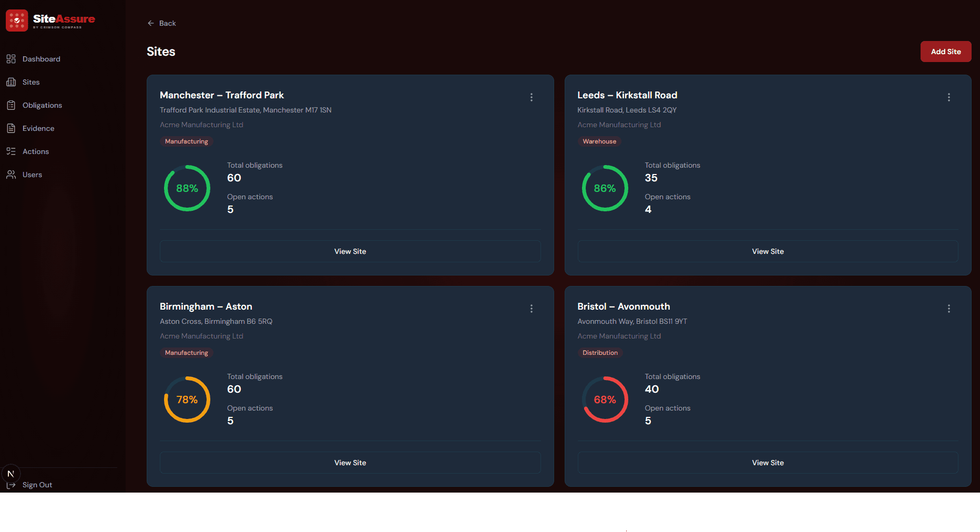Click the Users people icon in sidebar
Screen dimensions: 980x532
pos(11,175)
